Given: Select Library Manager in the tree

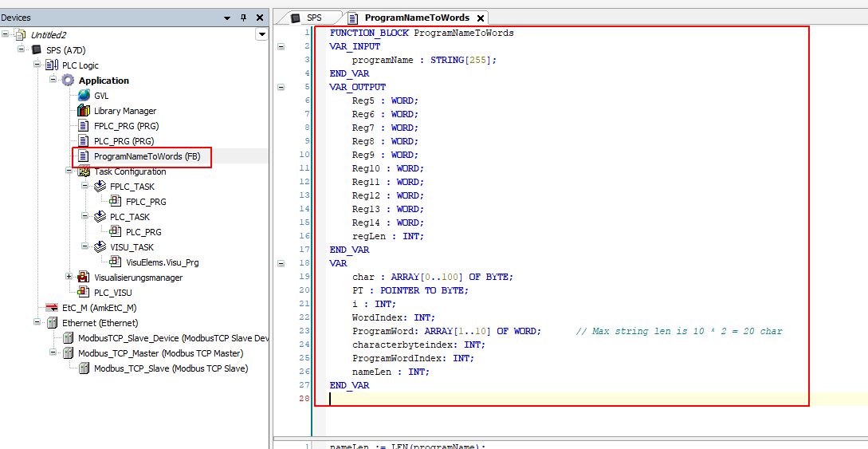Looking at the screenshot, I should tap(125, 111).
